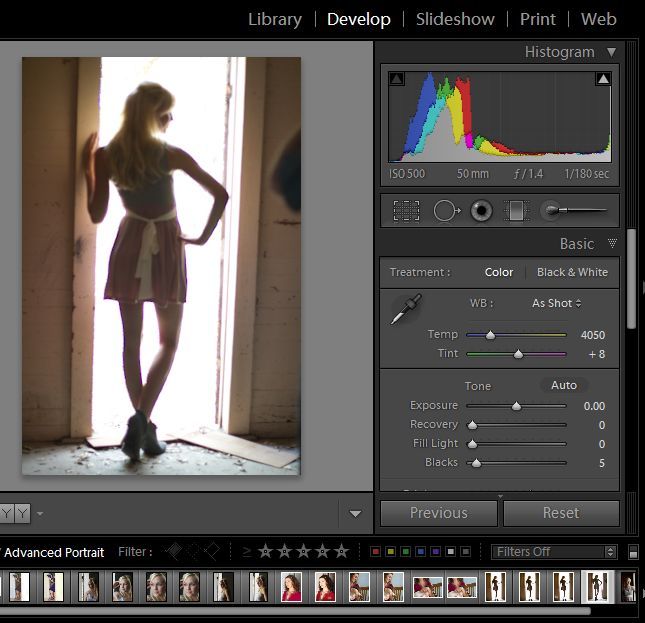Filter by red color label
The image size is (645, 623).
pyautogui.click(x=375, y=551)
